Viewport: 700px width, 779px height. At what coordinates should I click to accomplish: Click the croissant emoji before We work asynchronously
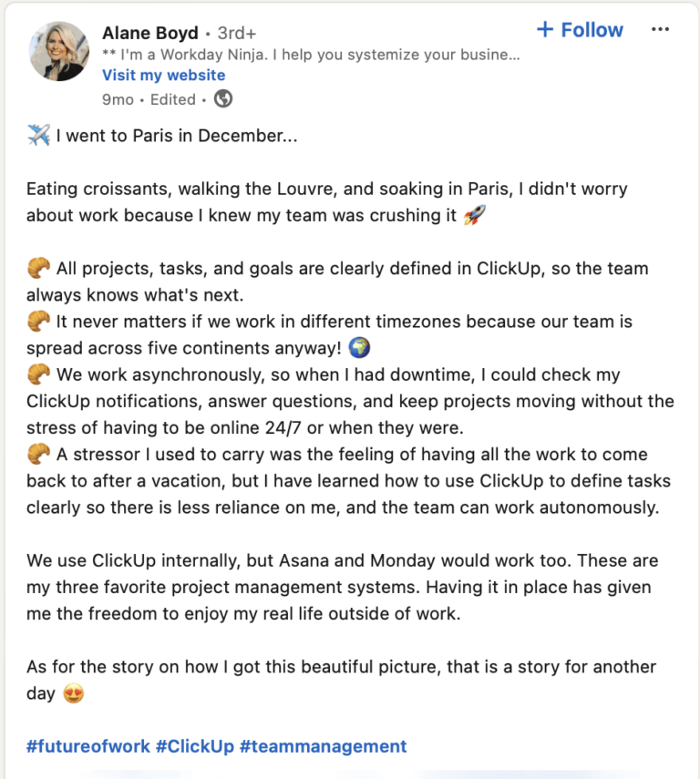tap(38, 374)
